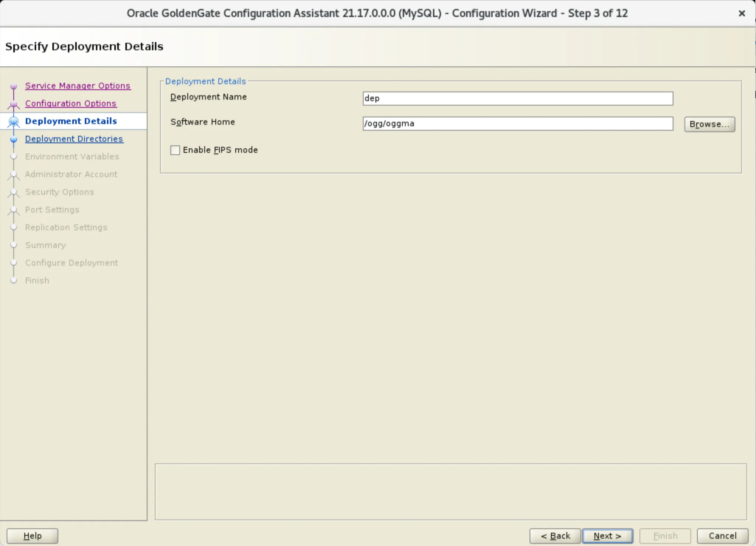This screenshot has width=756, height=546.
Task: Click the Cancel button
Action: 722,535
